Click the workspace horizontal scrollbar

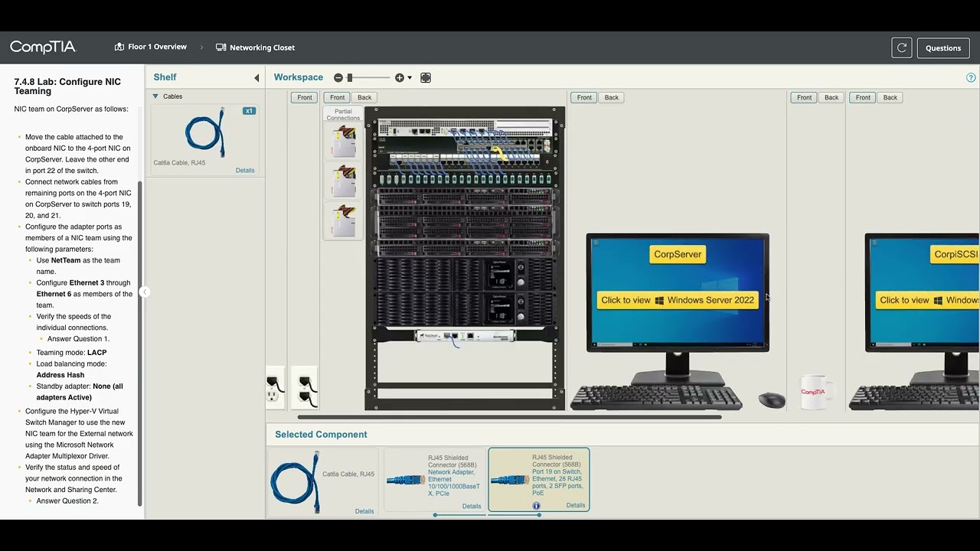click(x=509, y=417)
